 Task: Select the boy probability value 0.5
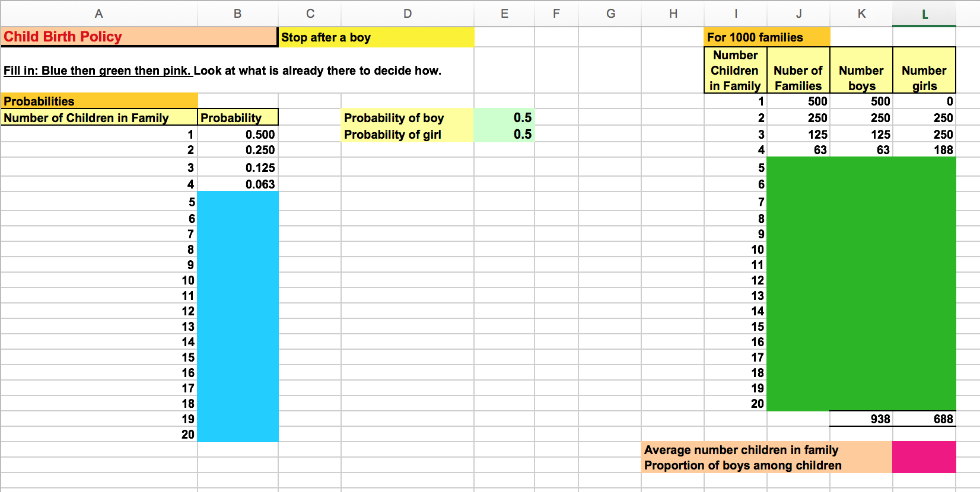[x=504, y=117]
